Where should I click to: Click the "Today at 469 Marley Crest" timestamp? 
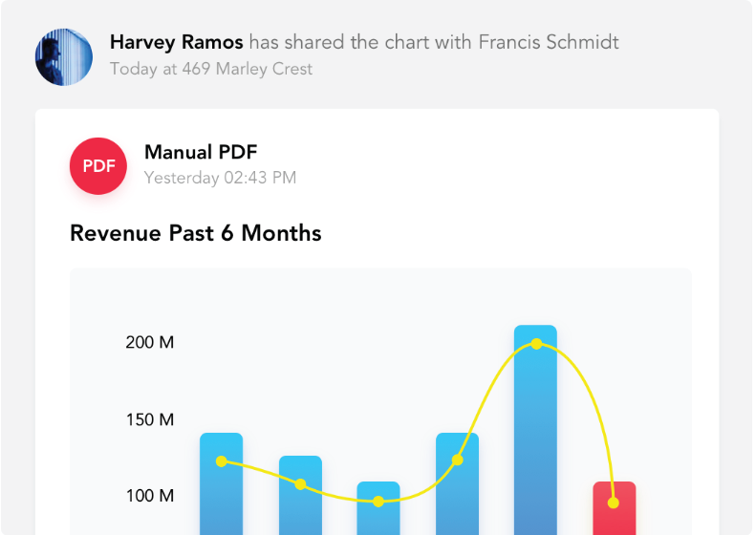(211, 69)
